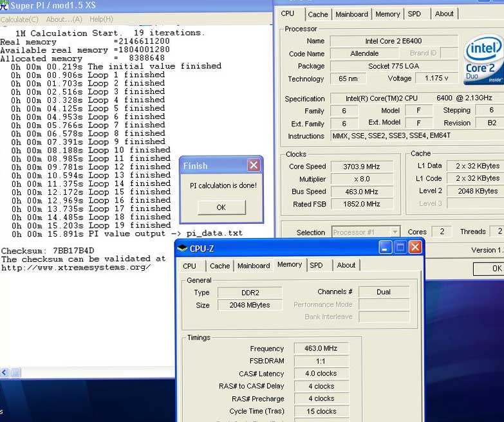Click the disabled maximize button of front CPU-Z
Screen dimensions: 504x422
coord(400,247)
